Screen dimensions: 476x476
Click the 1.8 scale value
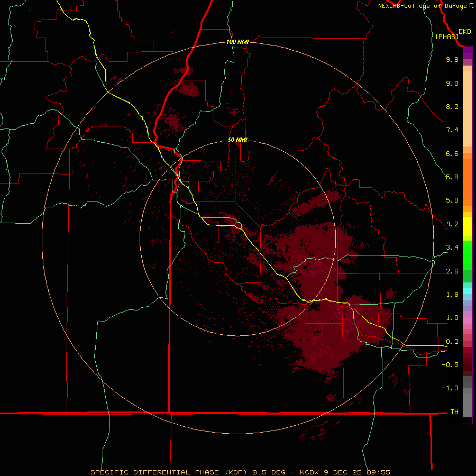point(452,295)
